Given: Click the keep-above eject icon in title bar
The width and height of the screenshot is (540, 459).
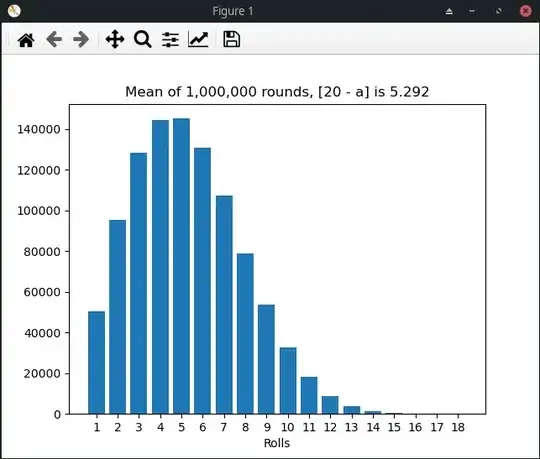Looking at the screenshot, I should 449,11.
